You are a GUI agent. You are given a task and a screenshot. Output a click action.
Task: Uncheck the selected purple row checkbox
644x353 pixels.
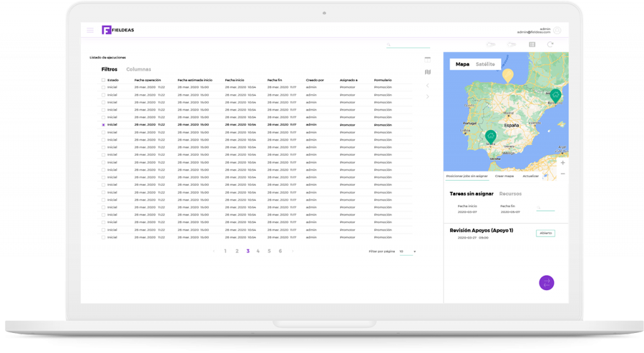(104, 125)
